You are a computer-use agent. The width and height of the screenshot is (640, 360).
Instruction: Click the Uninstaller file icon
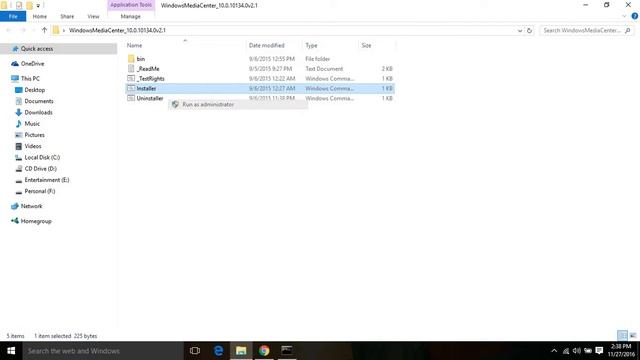(x=131, y=98)
